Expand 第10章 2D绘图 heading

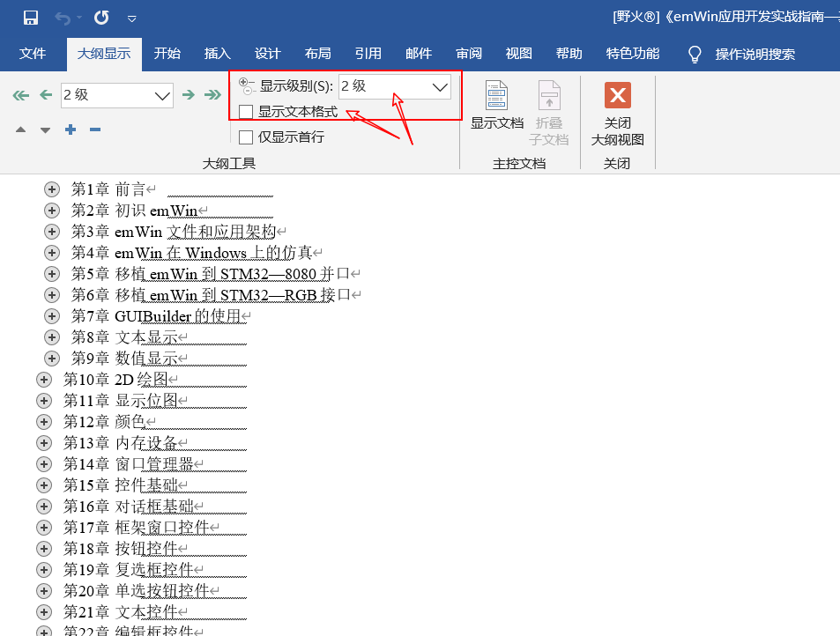44,380
